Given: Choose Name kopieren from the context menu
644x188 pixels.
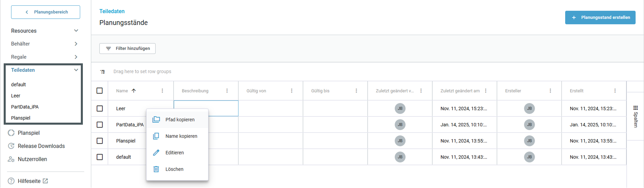Looking at the screenshot, I should (x=177, y=136).
